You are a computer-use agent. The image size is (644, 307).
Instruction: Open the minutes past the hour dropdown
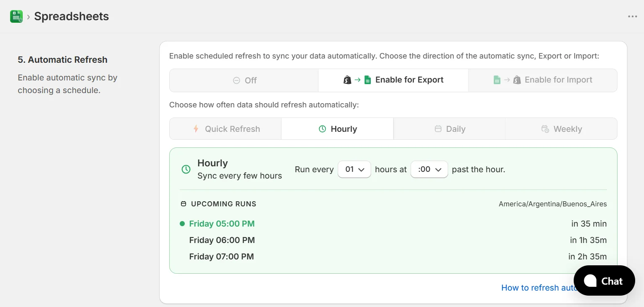pos(429,169)
